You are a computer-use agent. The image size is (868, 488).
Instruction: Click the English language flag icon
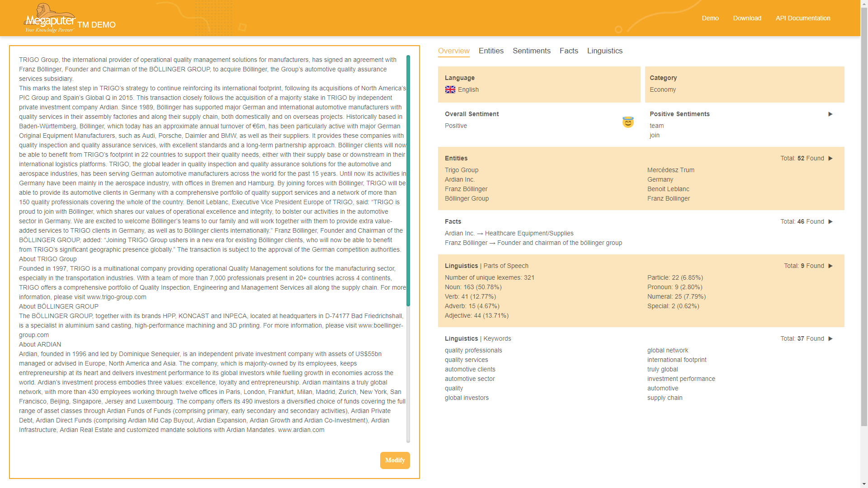coord(450,89)
